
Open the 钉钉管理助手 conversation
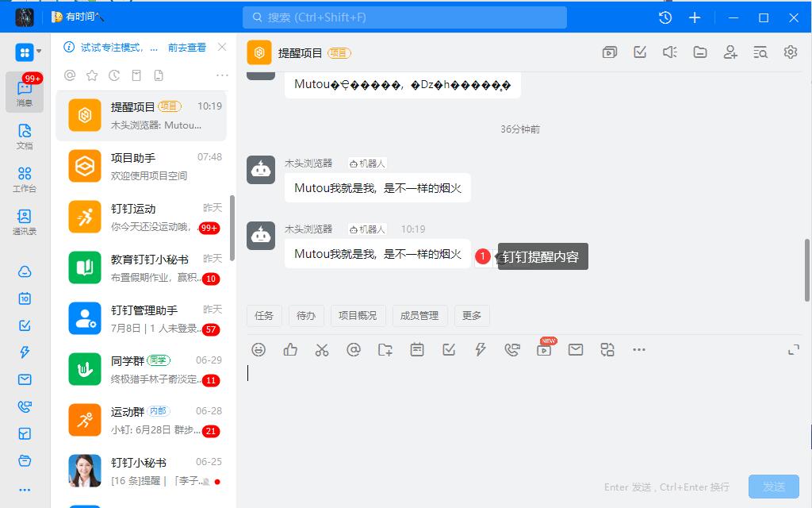click(141, 319)
